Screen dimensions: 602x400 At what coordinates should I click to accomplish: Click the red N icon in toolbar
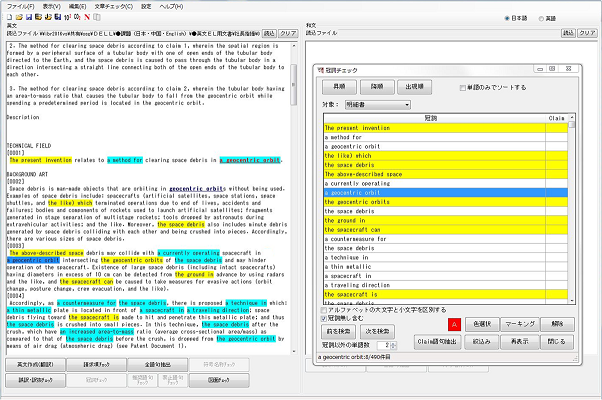tap(87, 17)
